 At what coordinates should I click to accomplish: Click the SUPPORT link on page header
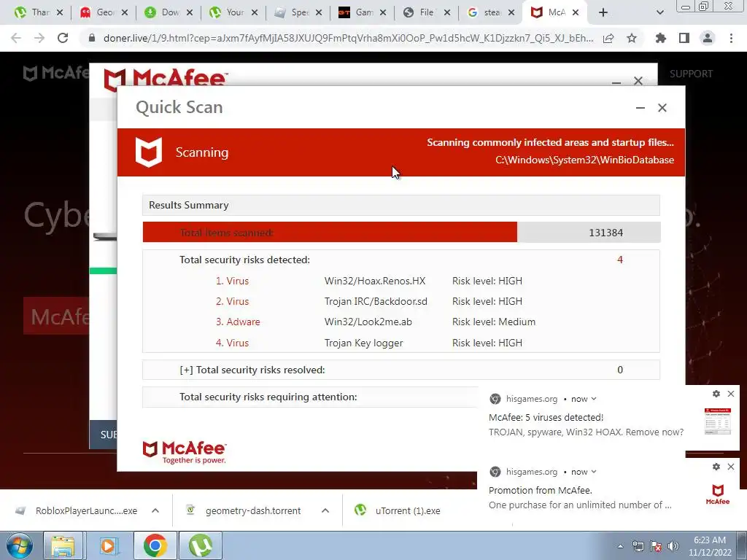tap(691, 74)
